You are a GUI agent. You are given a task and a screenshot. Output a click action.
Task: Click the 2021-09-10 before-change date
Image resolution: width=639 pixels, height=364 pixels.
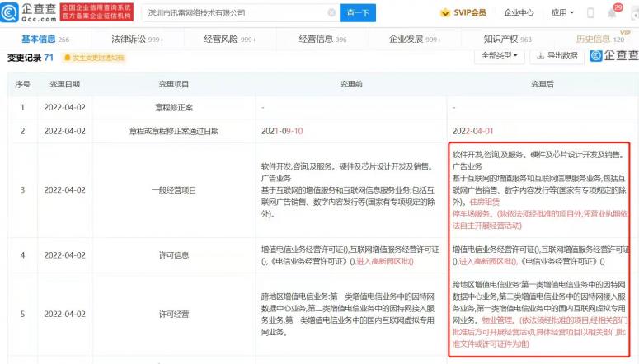pos(282,131)
